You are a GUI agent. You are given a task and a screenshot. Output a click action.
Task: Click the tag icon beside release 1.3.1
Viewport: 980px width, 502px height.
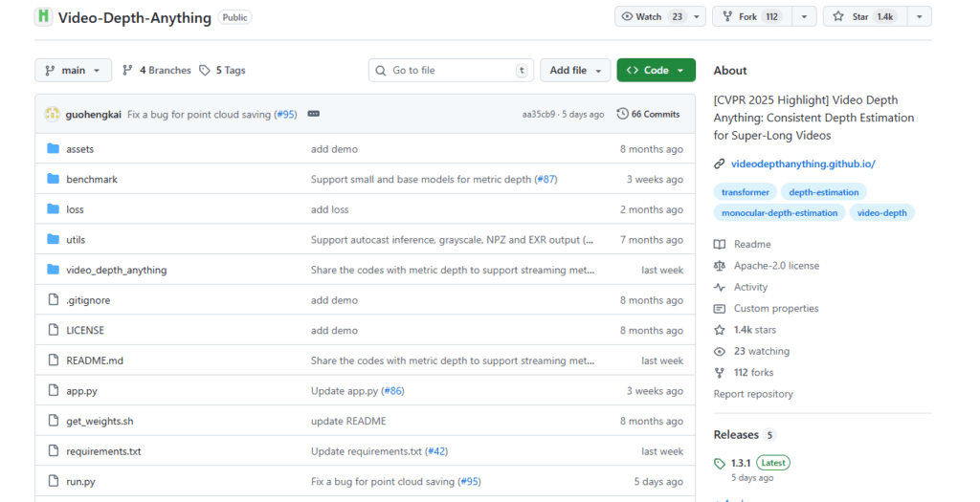point(720,464)
